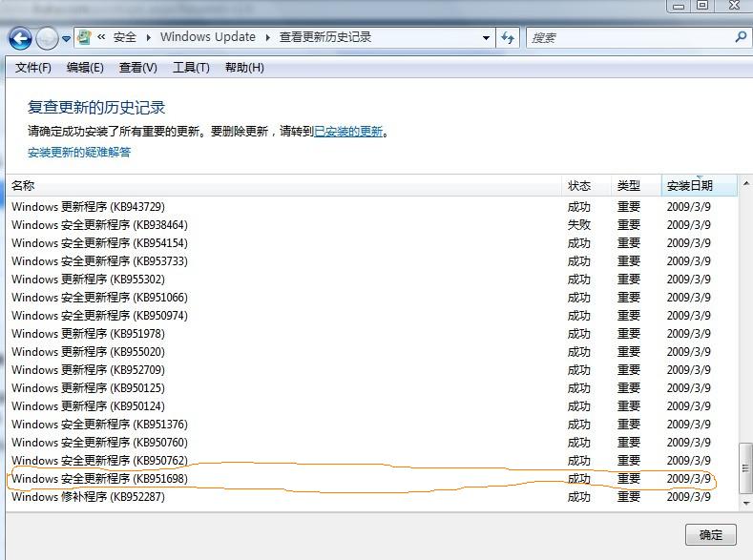Click the vertical scrollbar thumb

[745, 468]
